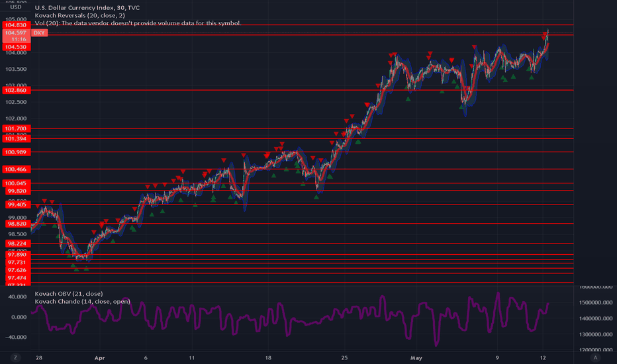Click the 97.731 horizontal level label
Image resolution: width=617 pixels, height=364 pixels.
click(x=17, y=262)
